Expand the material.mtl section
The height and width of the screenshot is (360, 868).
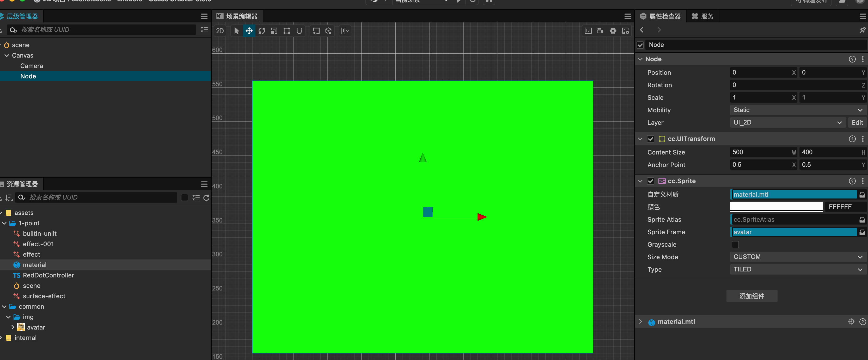click(x=640, y=322)
